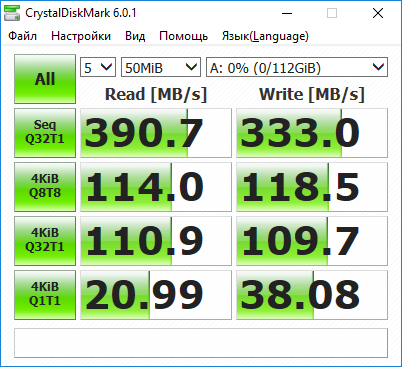Open the Файл menu
The height and width of the screenshot is (367, 402).
coord(22,36)
